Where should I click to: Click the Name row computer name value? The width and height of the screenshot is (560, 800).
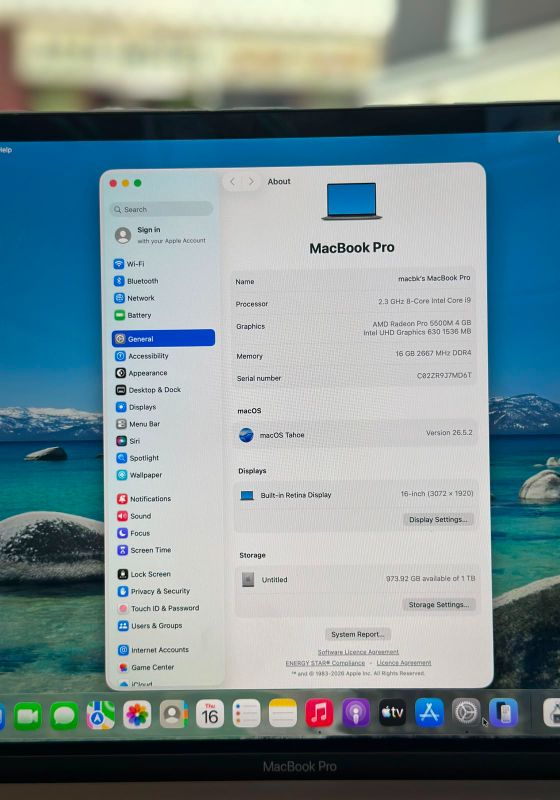(x=434, y=278)
